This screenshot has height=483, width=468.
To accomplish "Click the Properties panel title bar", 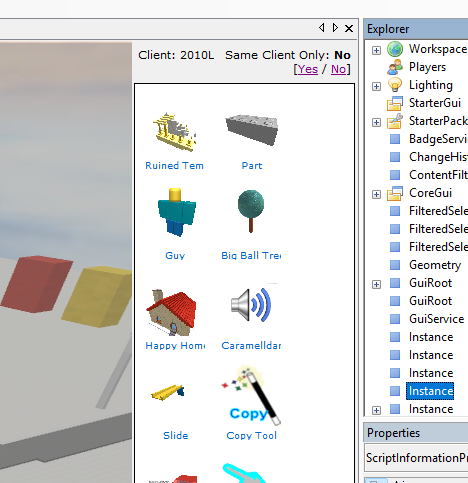I will point(416,433).
